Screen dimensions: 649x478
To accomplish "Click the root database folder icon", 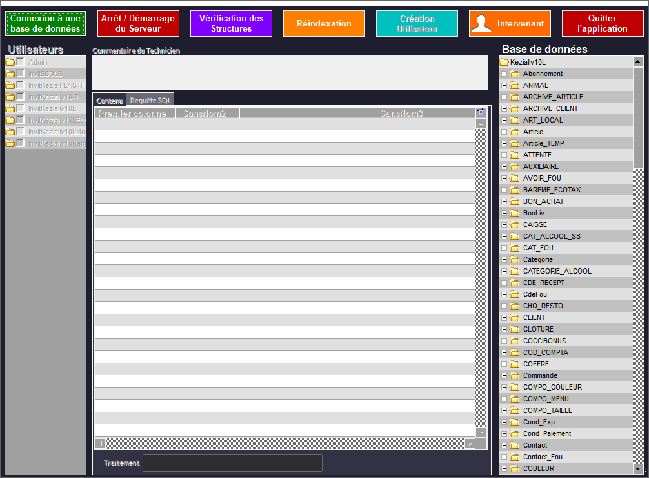I will (x=505, y=62).
